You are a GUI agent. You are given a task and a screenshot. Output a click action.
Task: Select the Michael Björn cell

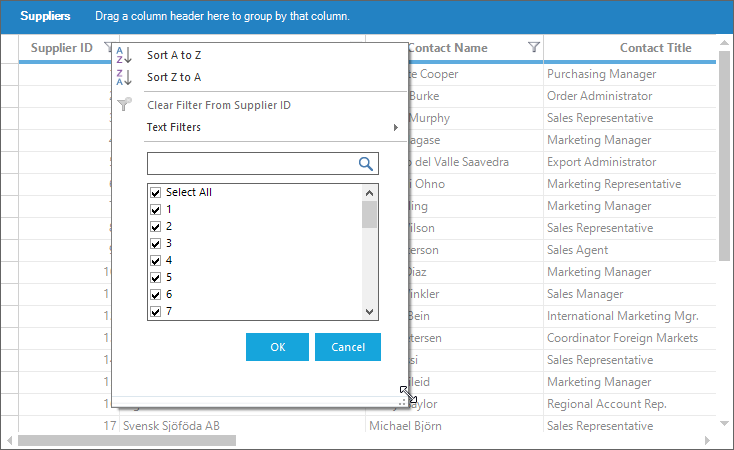pos(454,426)
